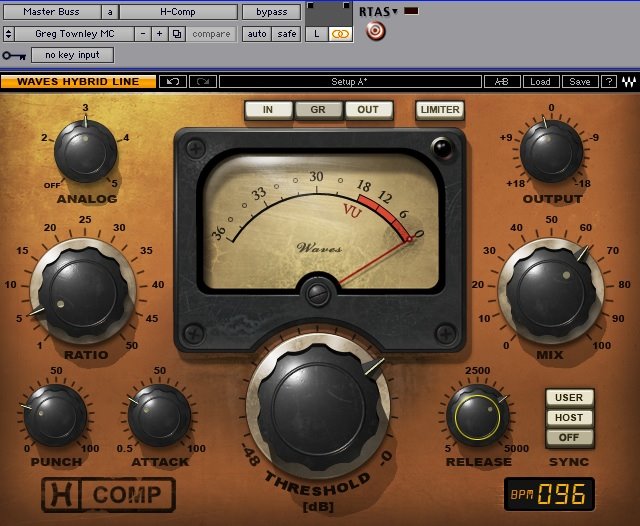Screen dimensions: 640x526
Task: Click the Load button
Action: [540, 82]
